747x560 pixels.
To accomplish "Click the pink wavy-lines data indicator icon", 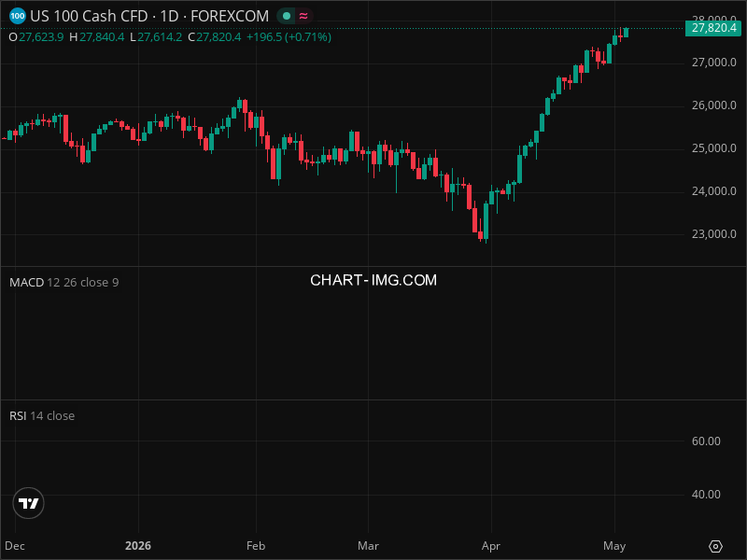I will (x=303, y=16).
